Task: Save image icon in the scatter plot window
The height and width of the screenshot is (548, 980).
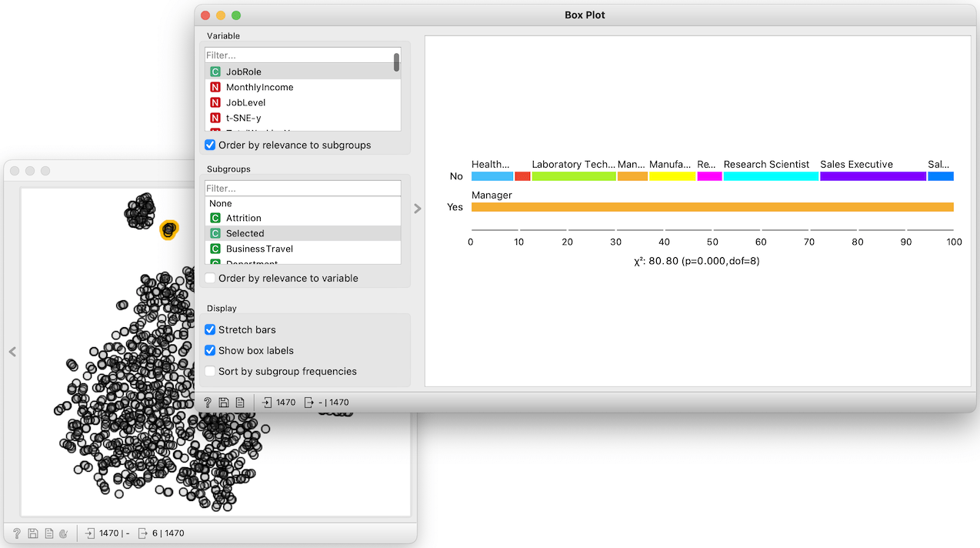Action: click(33, 533)
